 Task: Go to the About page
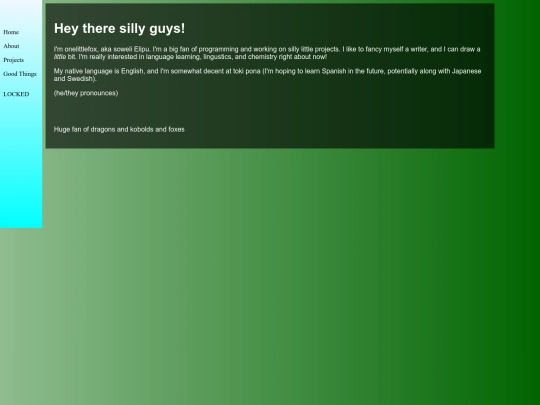11,46
